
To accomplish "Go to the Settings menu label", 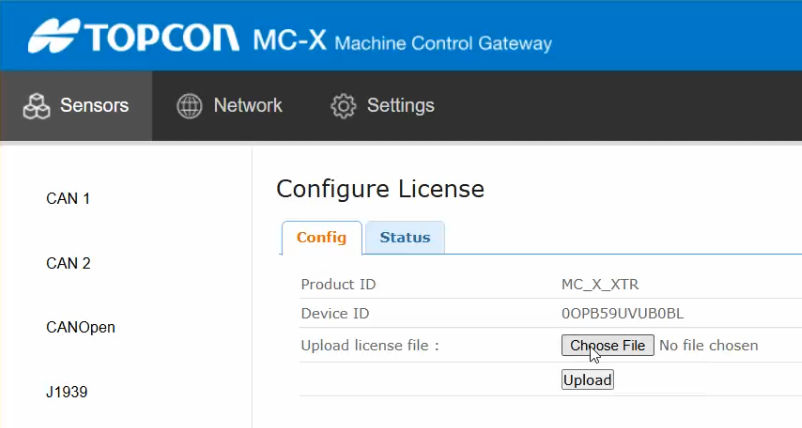I will coord(400,105).
